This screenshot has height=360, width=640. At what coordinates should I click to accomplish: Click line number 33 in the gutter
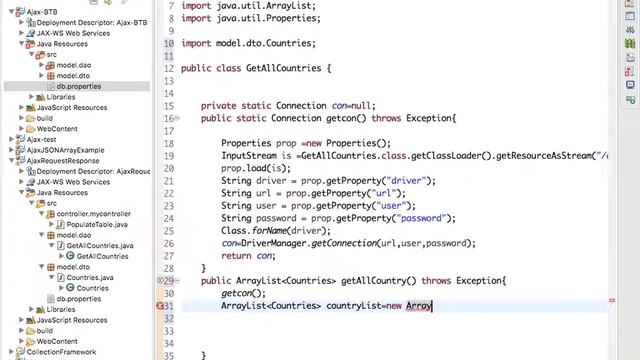pyautogui.click(x=169, y=331)
